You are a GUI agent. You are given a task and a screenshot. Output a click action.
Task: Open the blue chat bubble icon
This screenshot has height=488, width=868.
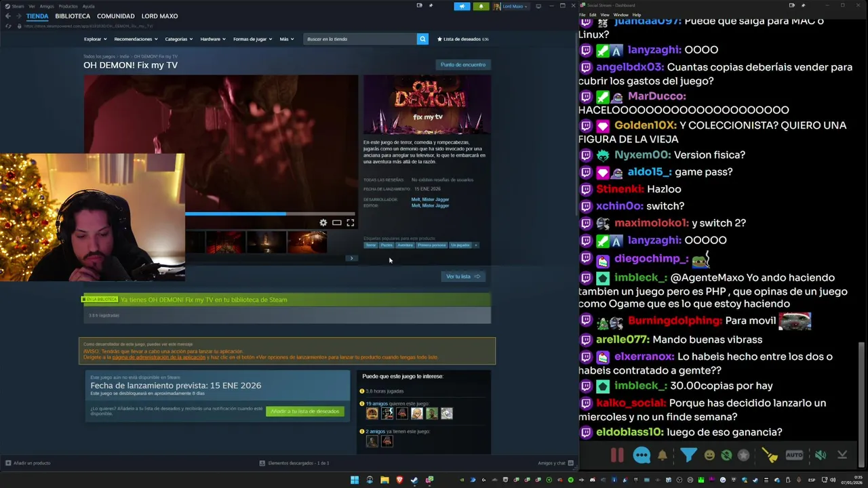642,455
